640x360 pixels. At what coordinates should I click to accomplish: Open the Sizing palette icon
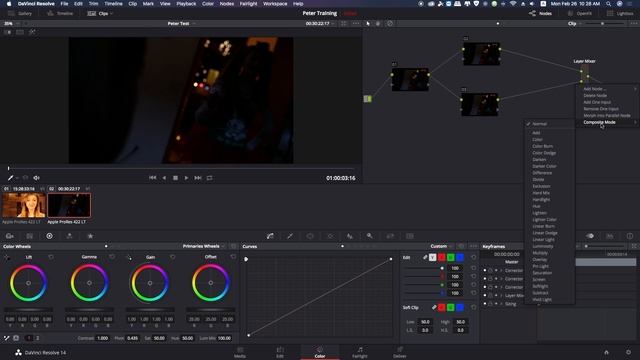pyautogui.click(x=390, y=236)
